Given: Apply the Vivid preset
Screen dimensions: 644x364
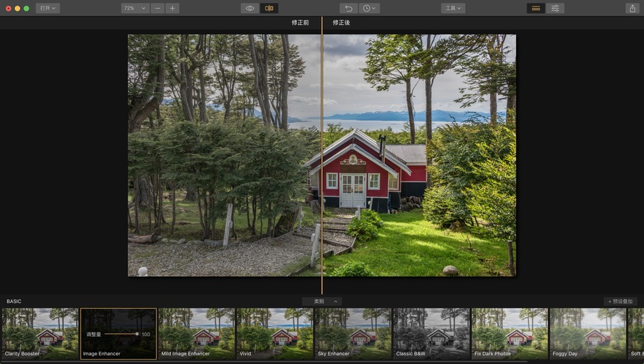Looking at the screenshot, I should coord(275,334).
